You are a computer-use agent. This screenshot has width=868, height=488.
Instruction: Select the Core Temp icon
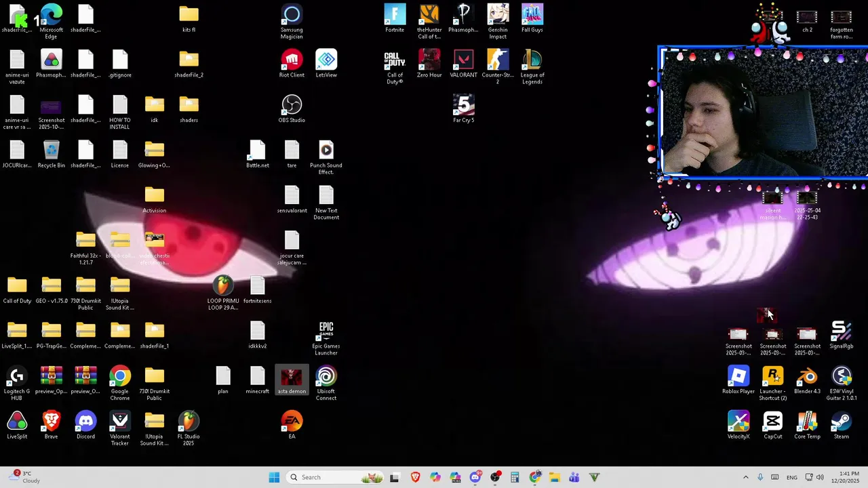point(807,425)
